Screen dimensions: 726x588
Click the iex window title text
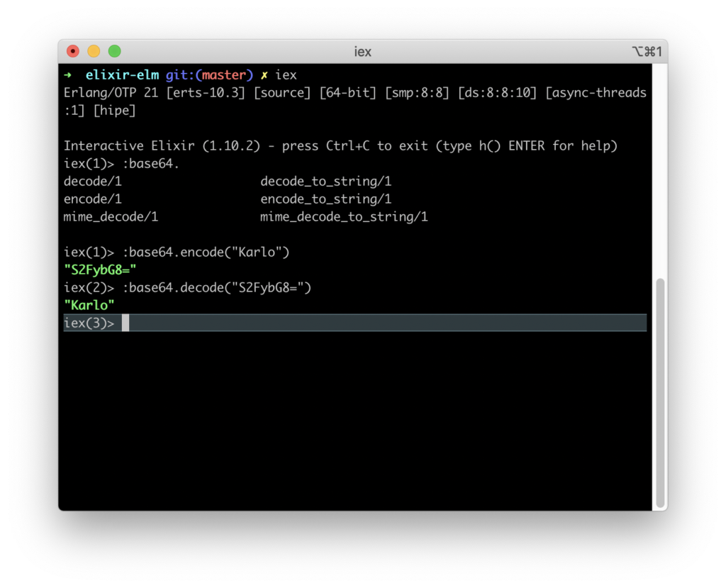tap(362, 52)
